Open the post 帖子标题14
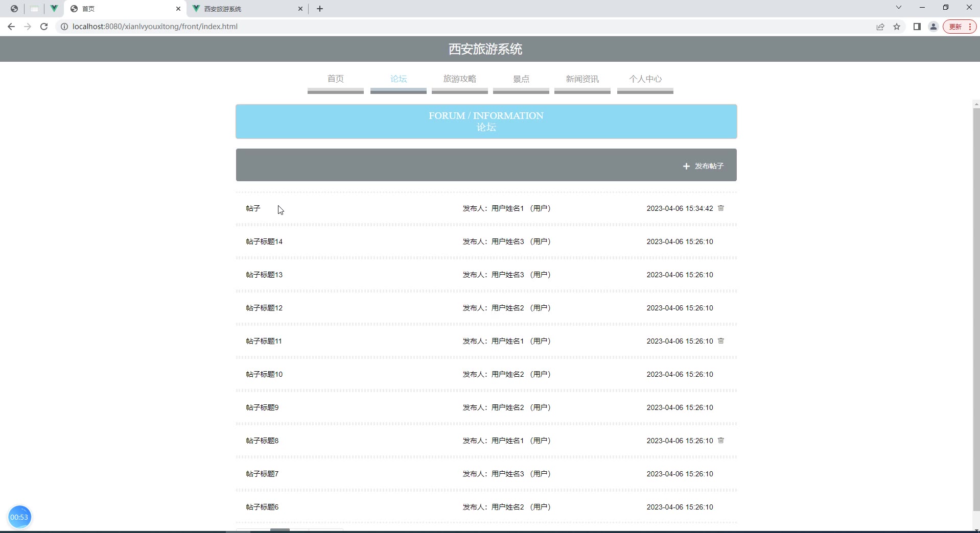The width and height of the screenshot is (980, 533). pos(264,241)
